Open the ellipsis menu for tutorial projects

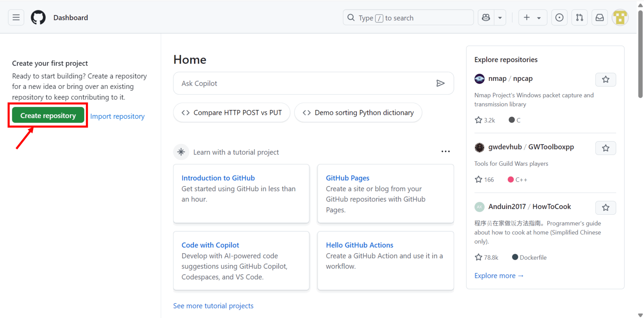pos(446,151)
